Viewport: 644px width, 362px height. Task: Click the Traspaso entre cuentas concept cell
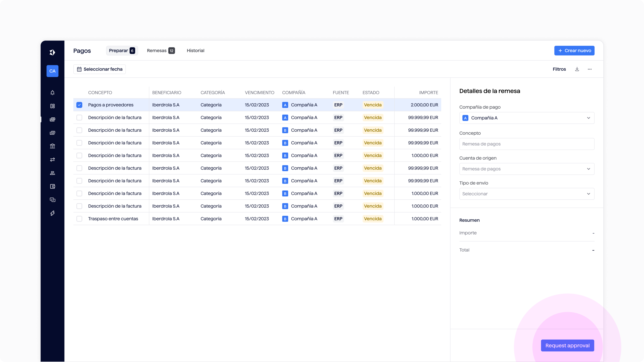113,219
